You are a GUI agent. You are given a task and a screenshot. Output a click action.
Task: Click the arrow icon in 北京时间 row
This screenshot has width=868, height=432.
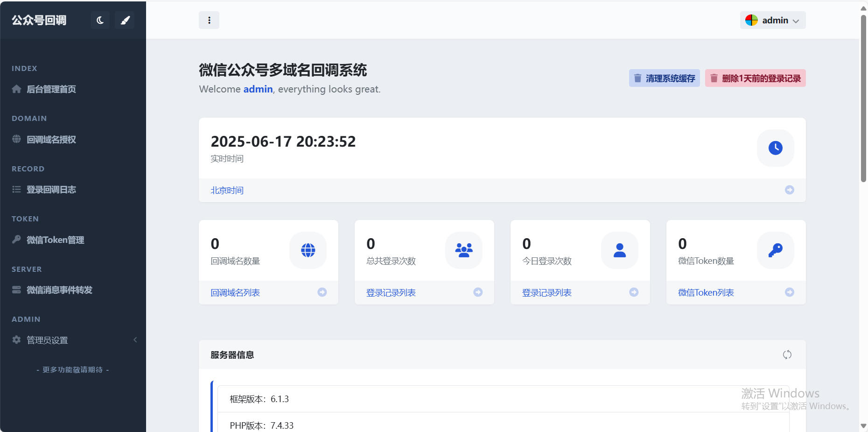tap(790, 190)
